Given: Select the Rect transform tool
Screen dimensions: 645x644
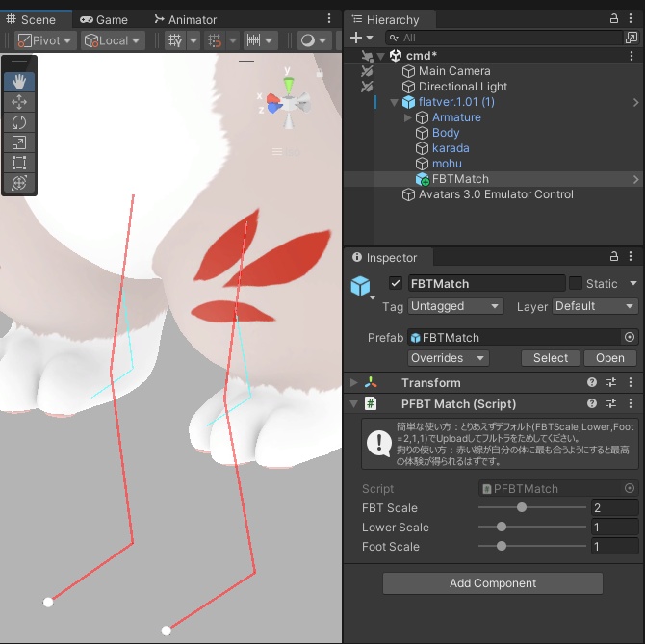Looking at the screenshot, I should 19,163.
